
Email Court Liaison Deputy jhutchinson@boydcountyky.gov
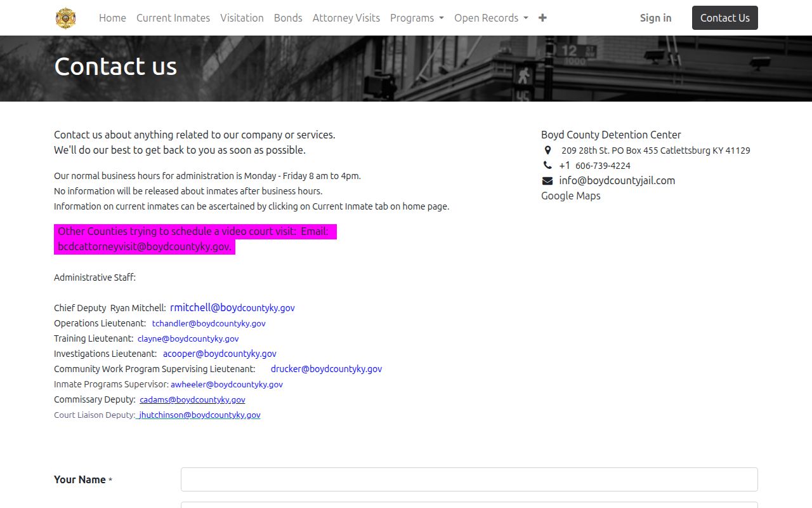tap(199, 415)
